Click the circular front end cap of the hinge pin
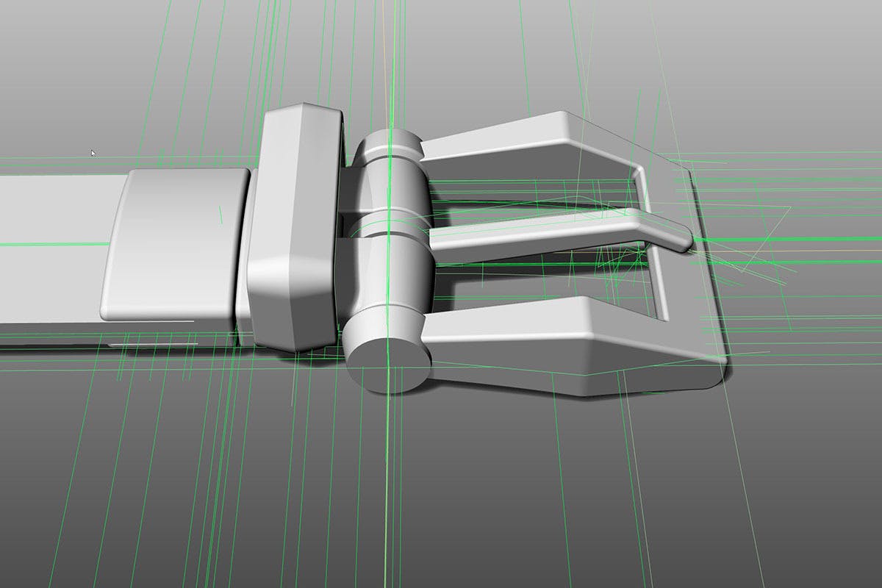This screenshot has height=588, width=882. click(388, 365)
